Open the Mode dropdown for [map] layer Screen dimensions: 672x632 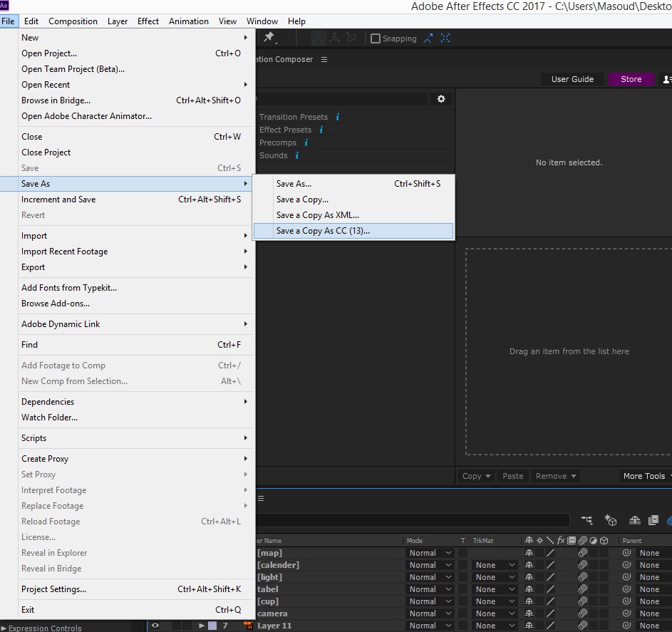point(430,553)
